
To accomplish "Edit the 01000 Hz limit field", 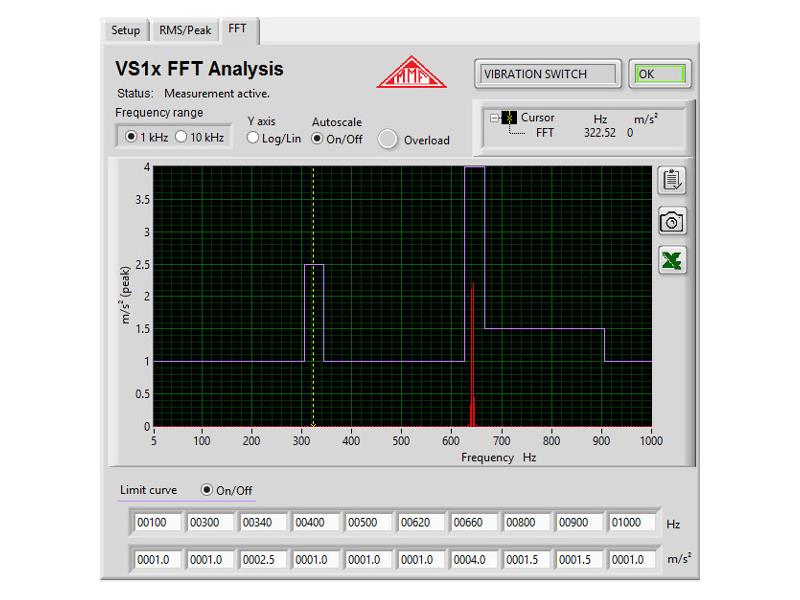I will 631,522.
